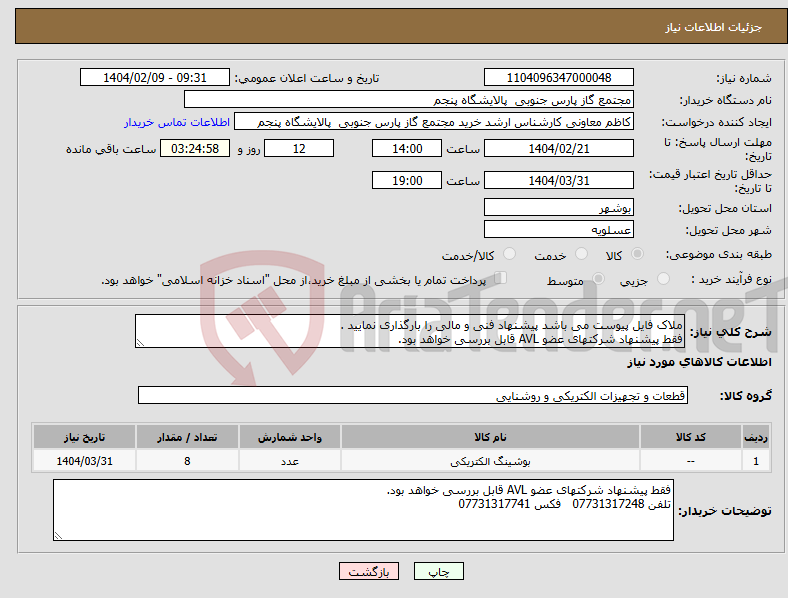Click the نام کالا column header
Image resolution: width=788 pixels, height=598 pixels.
tap(490, 437)
